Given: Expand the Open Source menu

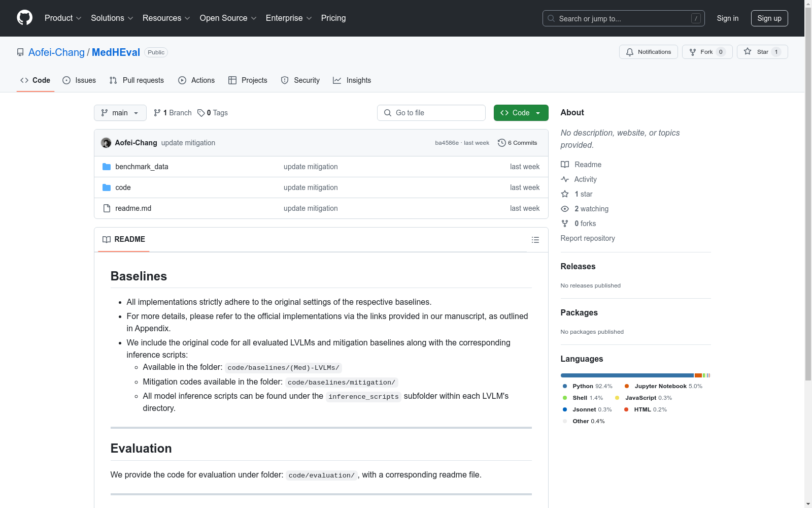Looking at the screenshot, I should (x=228, y=18).
